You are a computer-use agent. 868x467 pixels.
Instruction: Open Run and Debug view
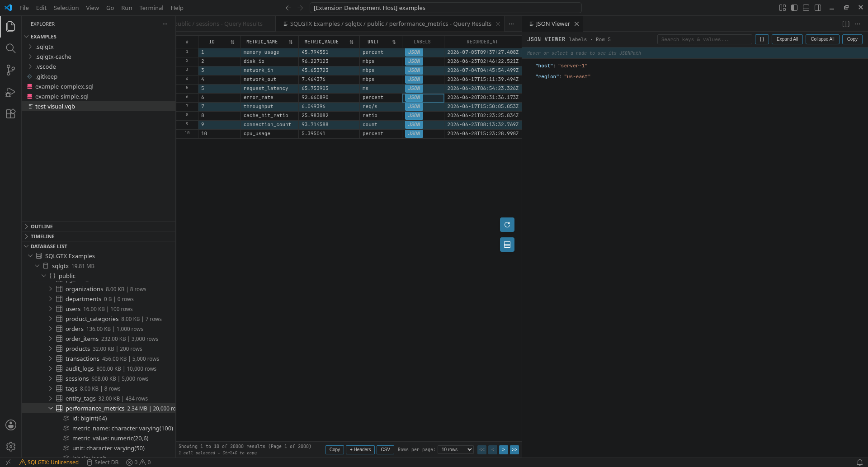point(11,92)
